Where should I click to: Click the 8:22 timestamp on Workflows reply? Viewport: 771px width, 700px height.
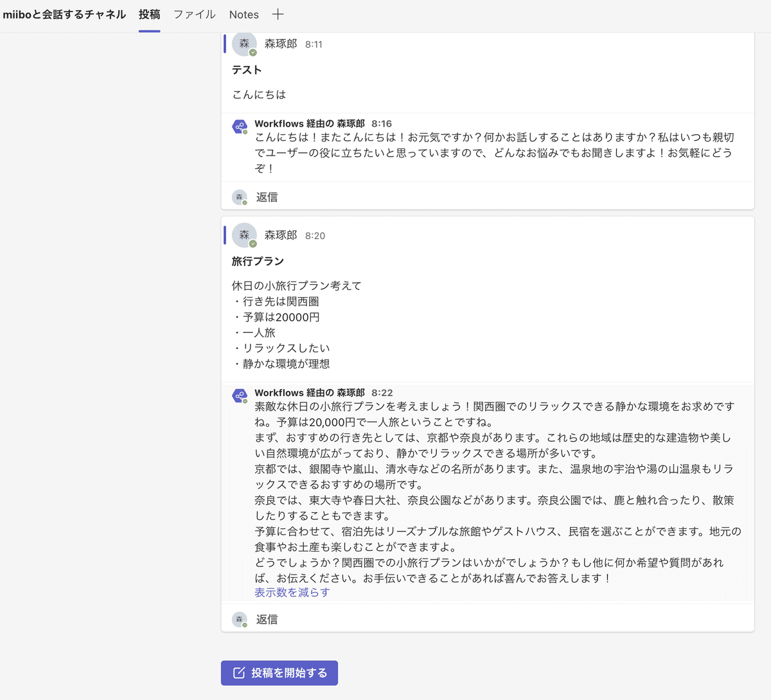pyautogui.click(x=382, y=393)
